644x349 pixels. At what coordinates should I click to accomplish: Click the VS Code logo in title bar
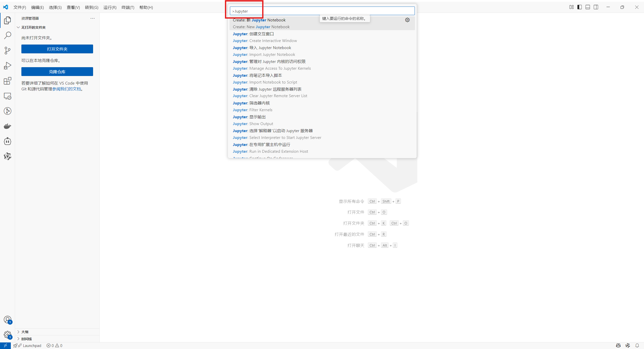click(6, 7)
